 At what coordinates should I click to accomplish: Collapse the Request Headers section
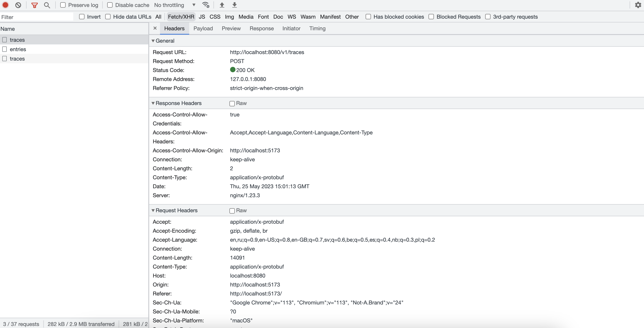(x=153, y=210)
